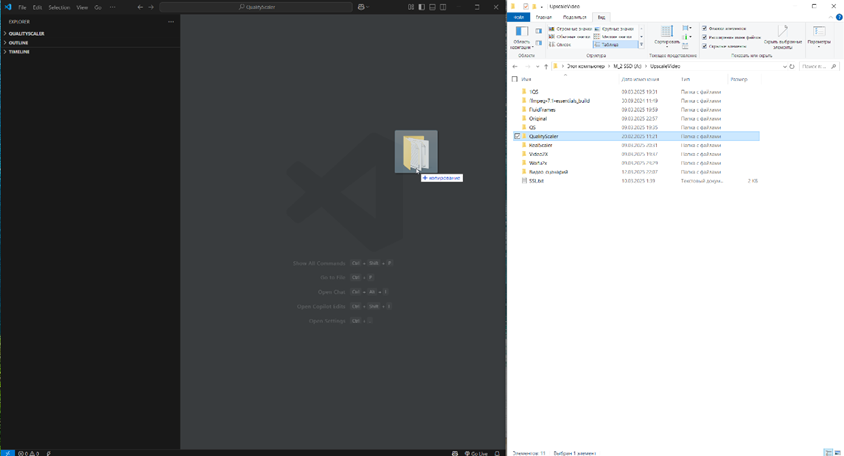Viewport: 844px width, 456px height.
Task: Open the Copilot dropdown arrow beside the icon
Action: click(368, 7)
